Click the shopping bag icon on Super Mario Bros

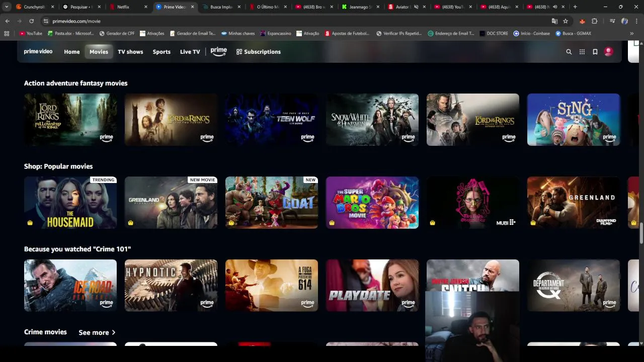coord(332,223)
